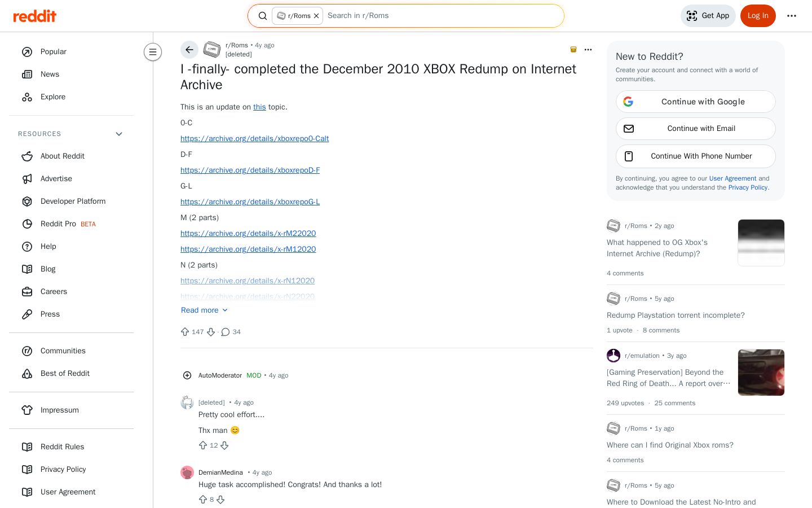812x508 pixels.
Task: Open DemianMedina's profile avatar
Action: (187, 472)
